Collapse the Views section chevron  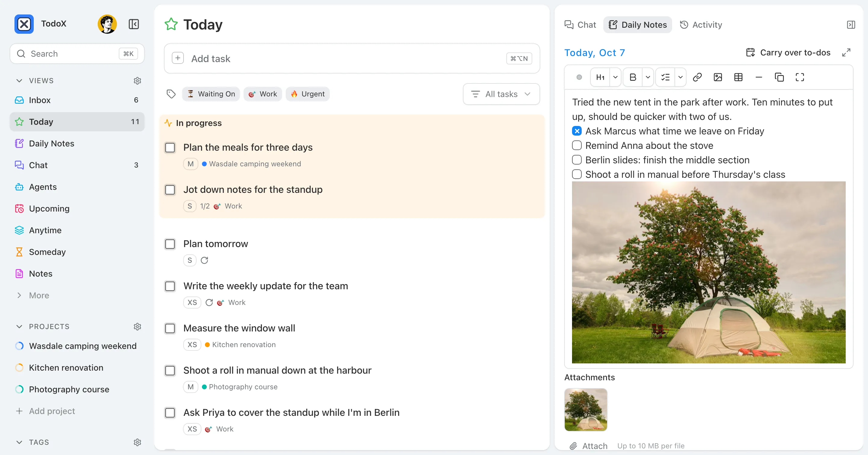19,80
